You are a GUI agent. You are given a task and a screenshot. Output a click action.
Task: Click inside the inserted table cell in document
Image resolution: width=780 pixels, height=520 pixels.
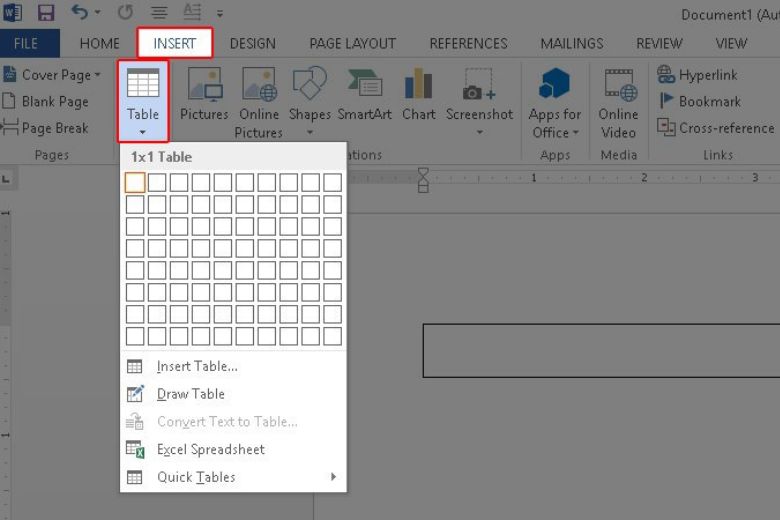pos(601,351)
